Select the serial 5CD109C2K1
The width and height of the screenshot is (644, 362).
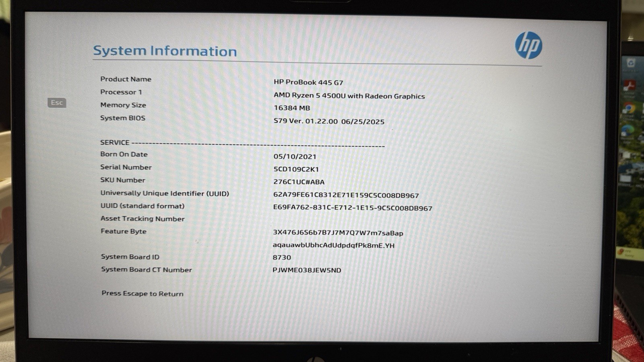(296, 169)
